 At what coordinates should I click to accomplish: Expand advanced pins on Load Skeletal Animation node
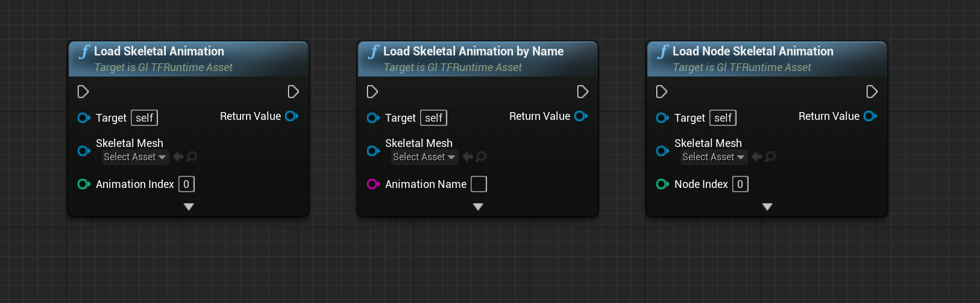coord(189,207)
